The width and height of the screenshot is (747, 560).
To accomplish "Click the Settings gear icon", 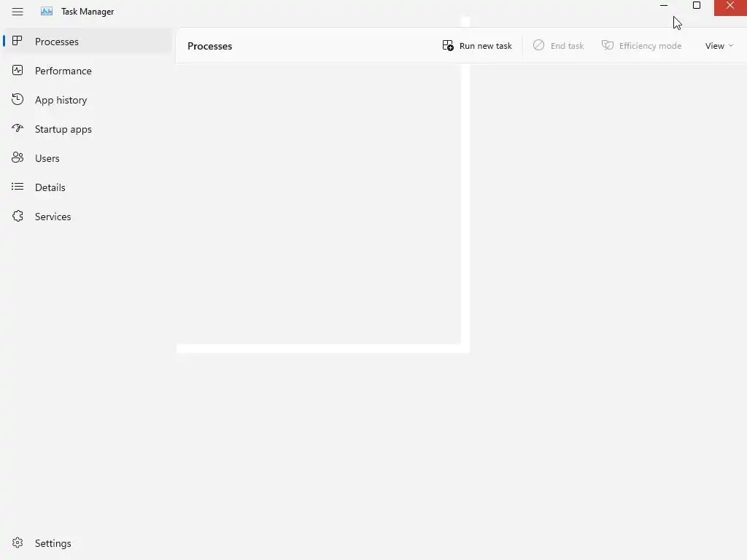I will pos(18,542).
